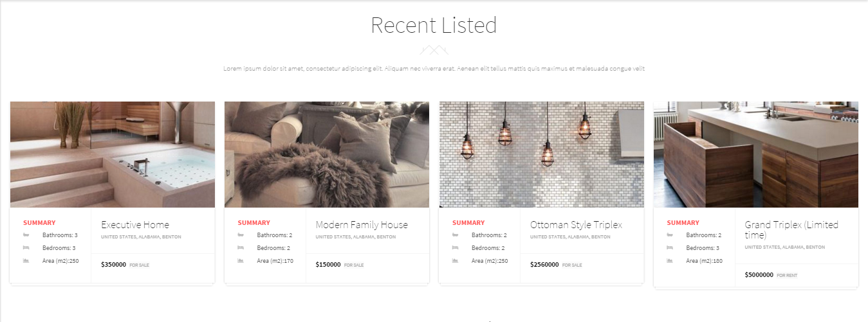Click mountain divider icon under Recent Listed
The width and height of the screenshot is (868, 322).
point(434,49)
